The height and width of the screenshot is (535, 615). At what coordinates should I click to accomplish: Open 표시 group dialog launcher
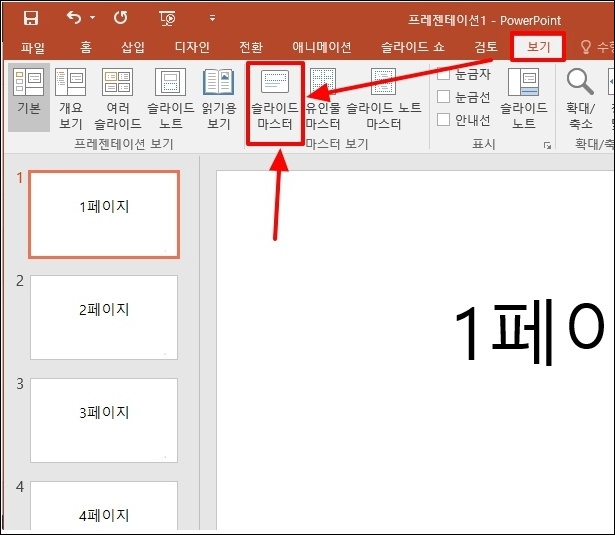(x=547, y=146)
